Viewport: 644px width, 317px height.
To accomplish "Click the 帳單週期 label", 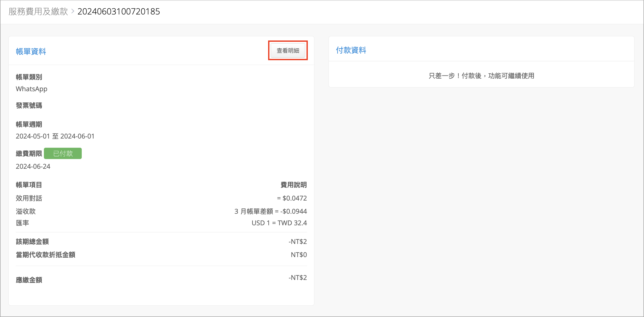I will 29,124.
